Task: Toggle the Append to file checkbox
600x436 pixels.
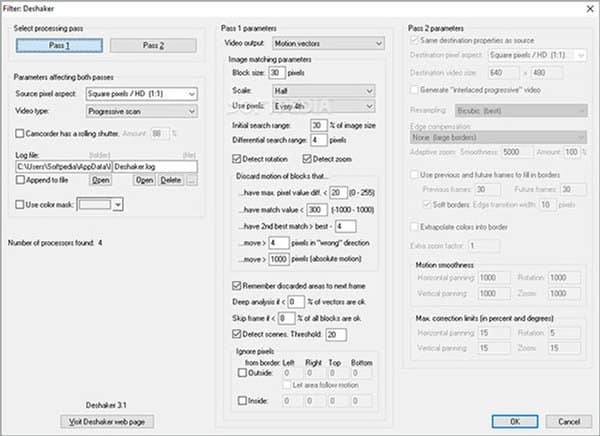Action: tap(21, 180)
